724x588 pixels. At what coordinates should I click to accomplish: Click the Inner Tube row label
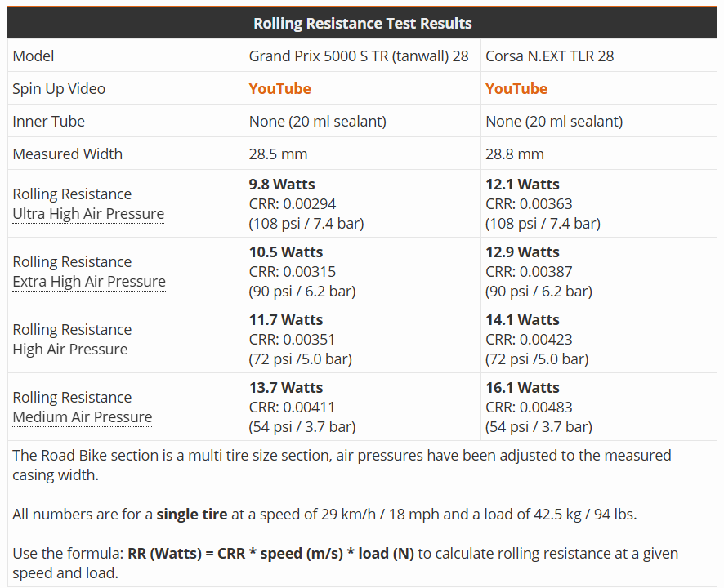point(48,122)
